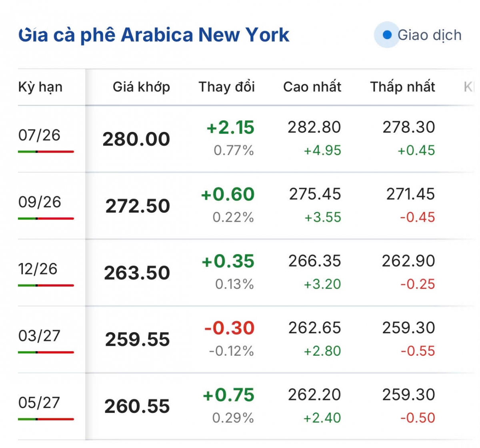This screenshot has height=448, width=480.
Task: Select the 12/26 contract term
Action: pyautogui.click(x=38, y=269)
